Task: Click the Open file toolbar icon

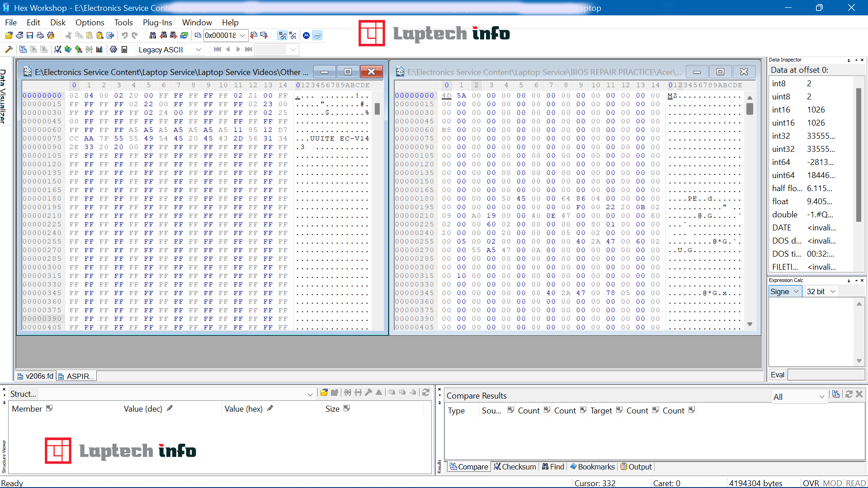Action: 9,35
